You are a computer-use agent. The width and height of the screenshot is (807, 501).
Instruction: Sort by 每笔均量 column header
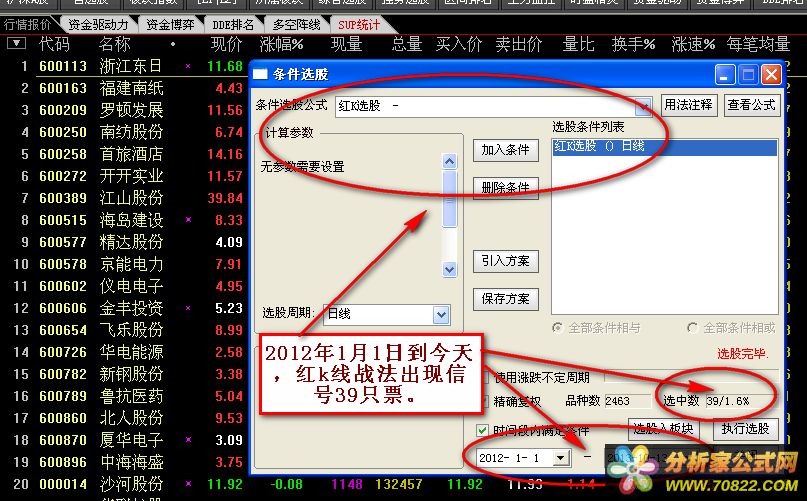(758, 44)
